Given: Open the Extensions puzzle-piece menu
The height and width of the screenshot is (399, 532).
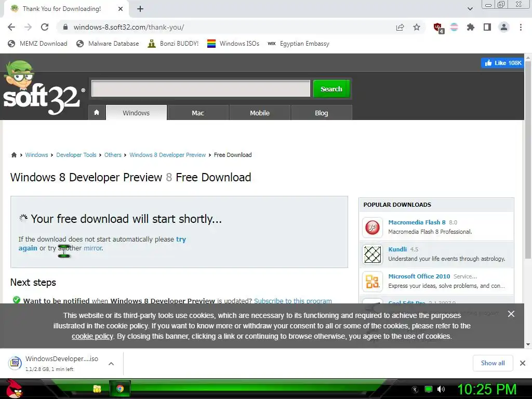Looking at the screenshot, I should (x=470, y=27).
